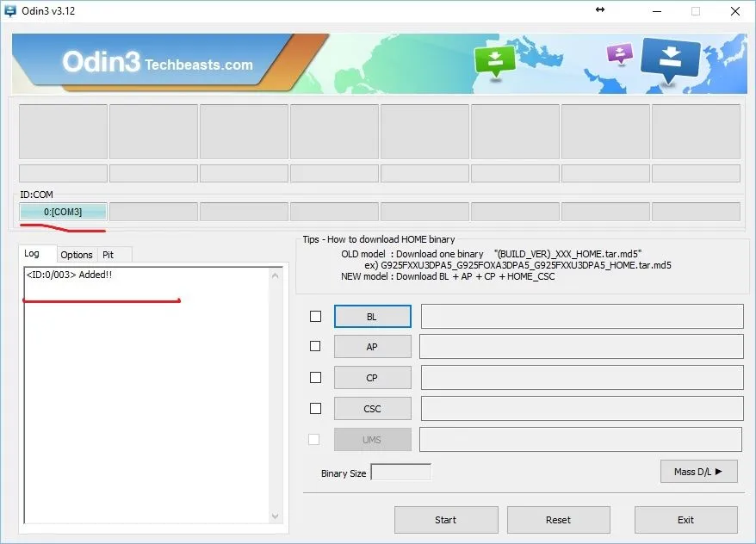The image size is (756, 544).
Task: Open the CP file browser button
Action: pos(372,378)
